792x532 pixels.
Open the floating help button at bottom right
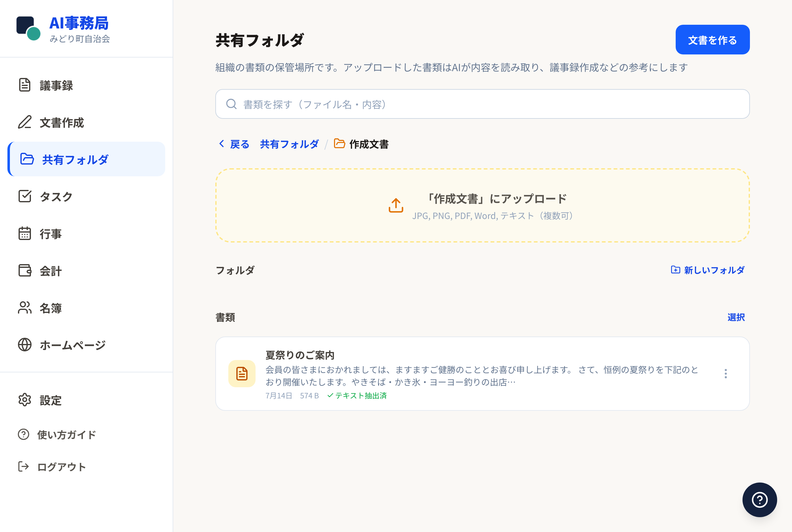click(x=760, y=500)
